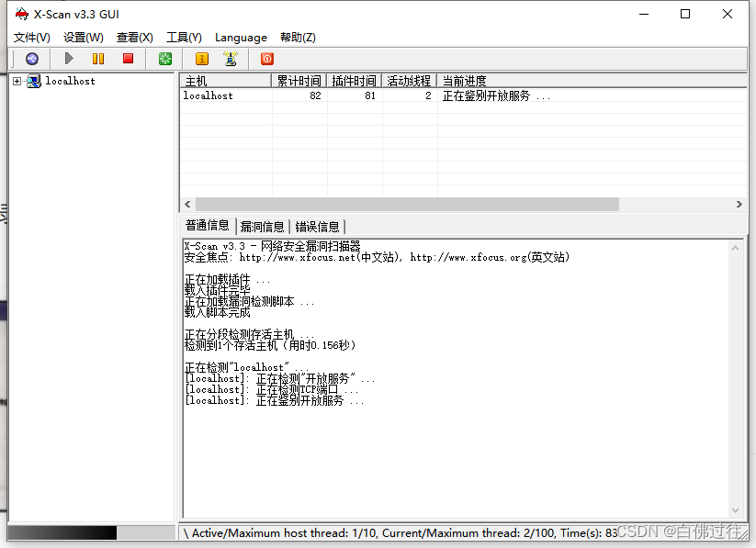Click the rightmost red toolbar icon

266,59
